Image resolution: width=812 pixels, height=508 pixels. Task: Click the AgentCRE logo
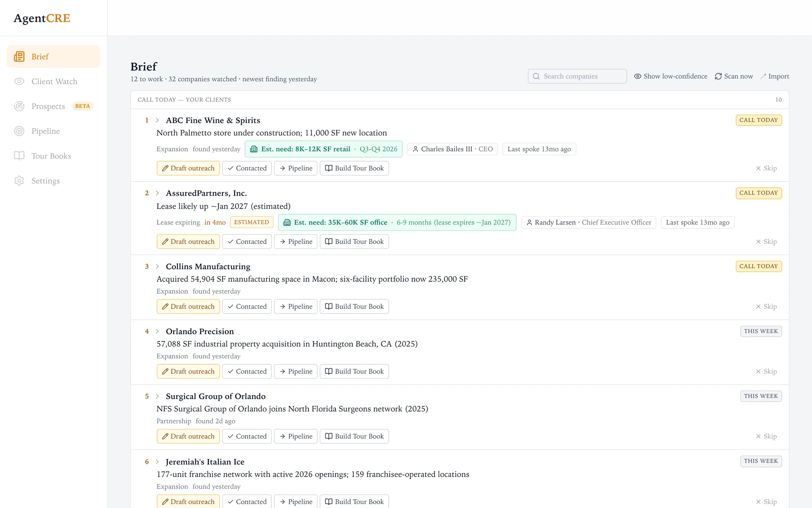point(42,18)
